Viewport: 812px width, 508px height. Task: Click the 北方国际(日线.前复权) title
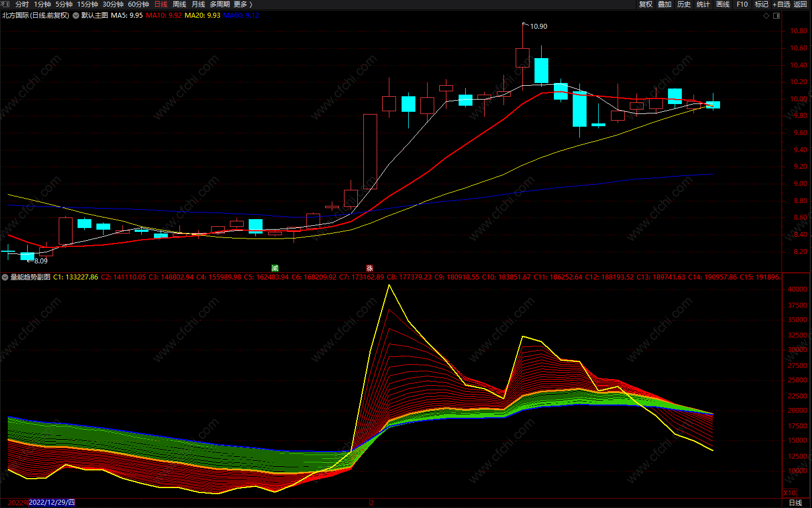click(x=35, y=15)
